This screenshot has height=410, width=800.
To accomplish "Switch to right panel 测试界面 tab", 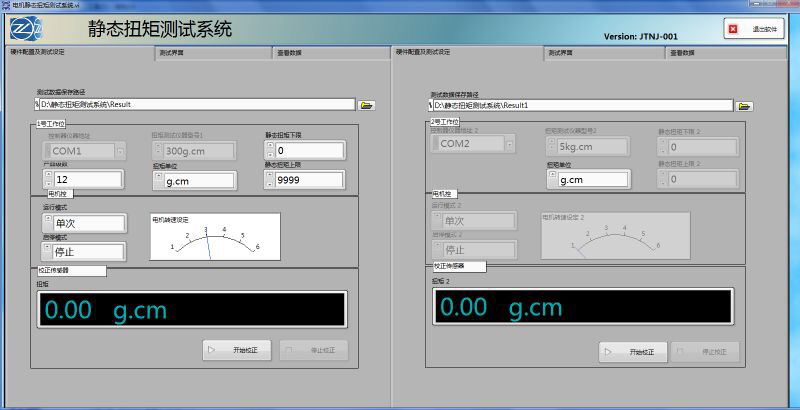I will (x=560, y=52).
